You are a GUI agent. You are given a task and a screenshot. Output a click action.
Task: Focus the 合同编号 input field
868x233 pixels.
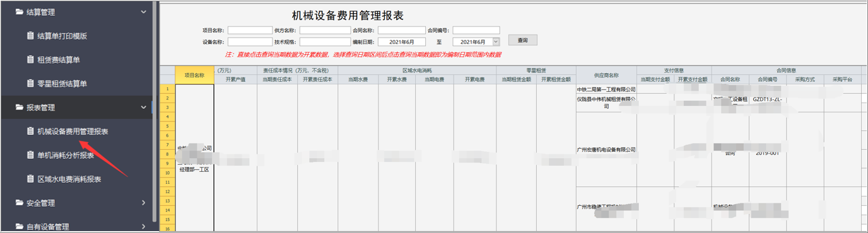click(x=476, y=30)
